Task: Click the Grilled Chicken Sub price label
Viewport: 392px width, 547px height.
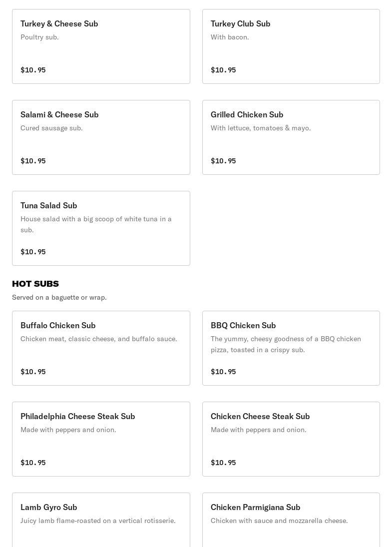Action: [223, 161]
